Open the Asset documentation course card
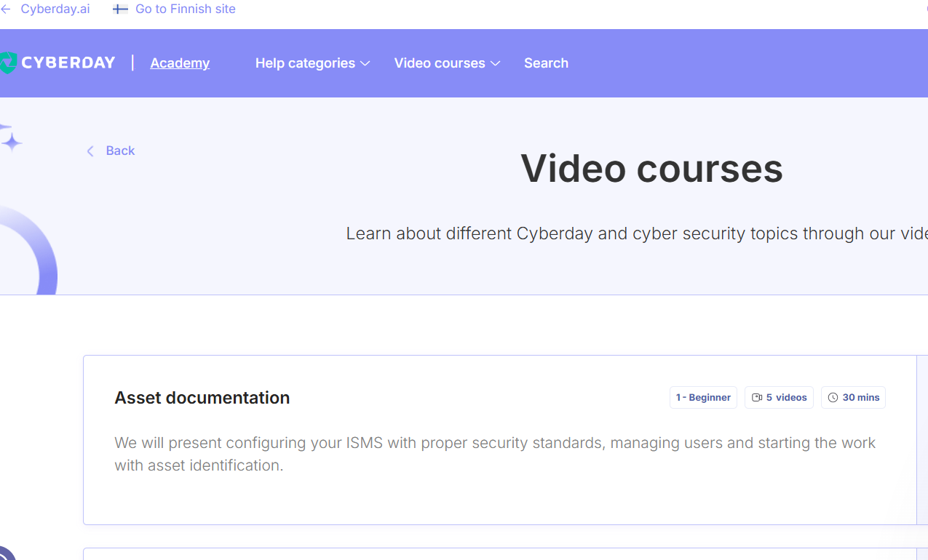928x560 pixels. tap(500, 440)
